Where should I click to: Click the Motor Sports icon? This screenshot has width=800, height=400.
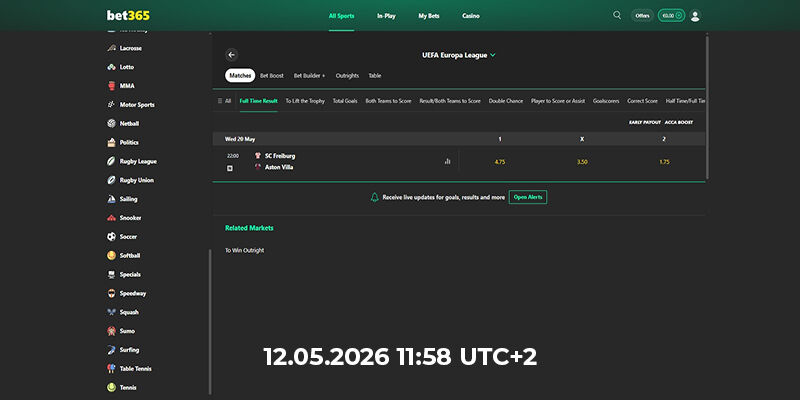(111, 105)
